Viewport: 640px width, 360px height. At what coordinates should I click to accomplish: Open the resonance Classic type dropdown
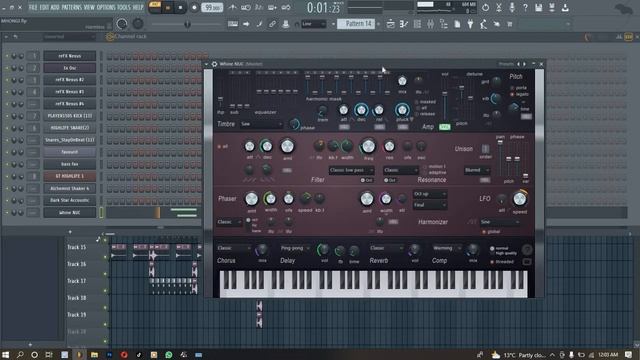tap(400, 170)
